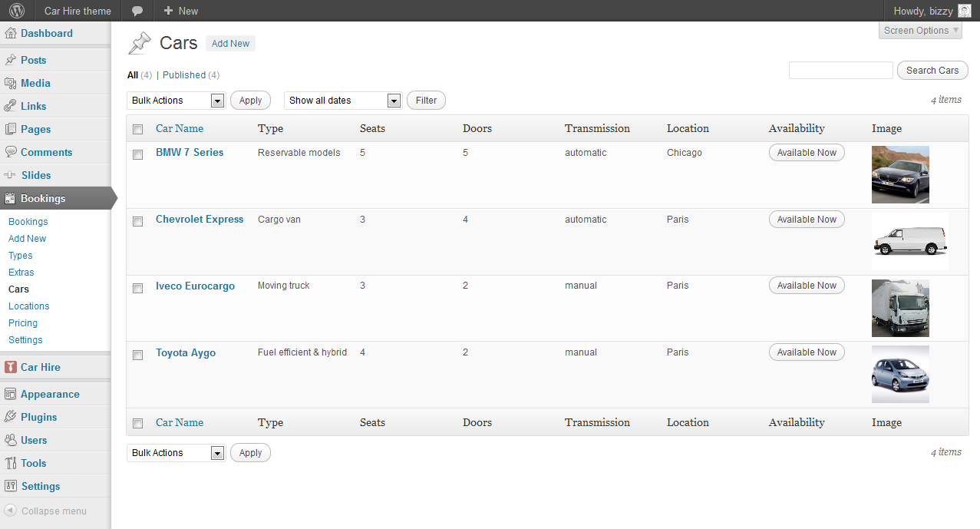Open the Chevrolet Express car link
Image resolution: width=980 pixels, height=529 pixels.
200,219
